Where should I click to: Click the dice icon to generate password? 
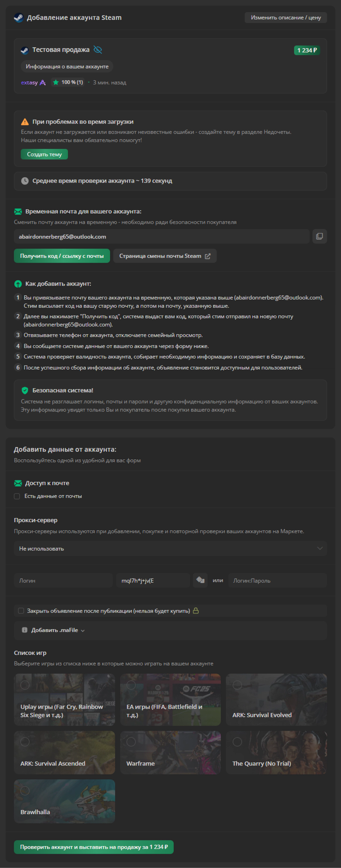coord(200,580)
